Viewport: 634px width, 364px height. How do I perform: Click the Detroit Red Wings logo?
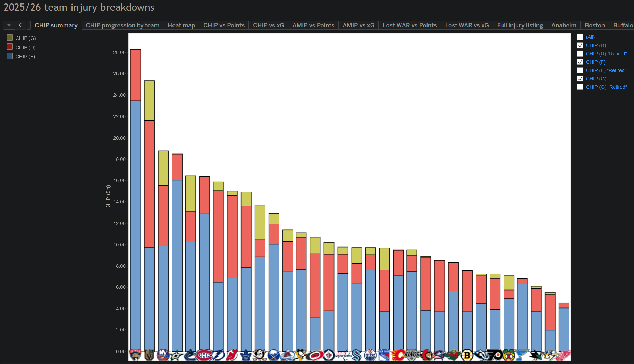click(564, 355)
